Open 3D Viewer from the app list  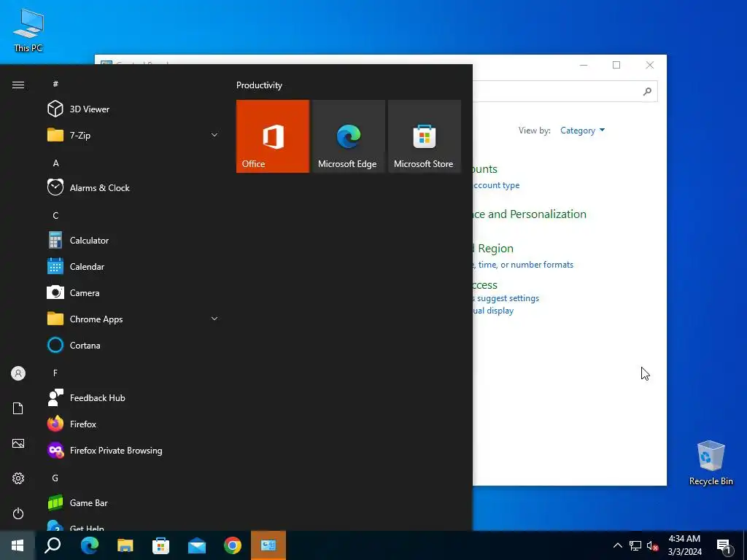pyautogui.click(x=133, y=109)
